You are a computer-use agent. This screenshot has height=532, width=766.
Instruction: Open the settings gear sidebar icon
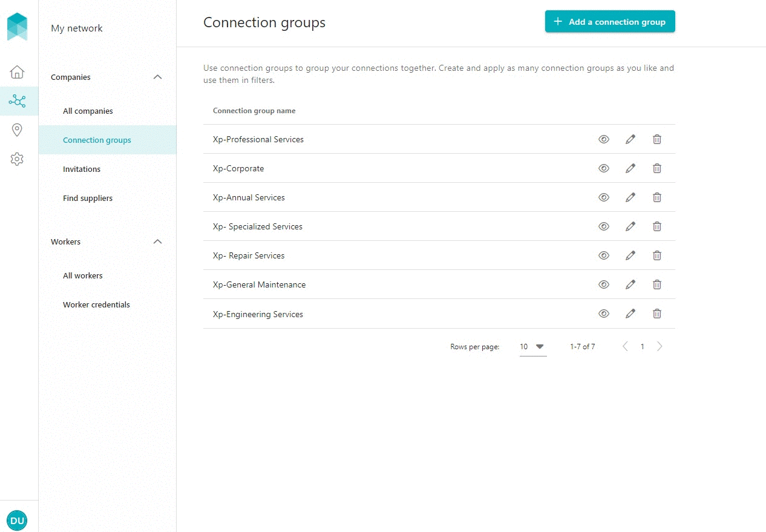tap(17, 159)
